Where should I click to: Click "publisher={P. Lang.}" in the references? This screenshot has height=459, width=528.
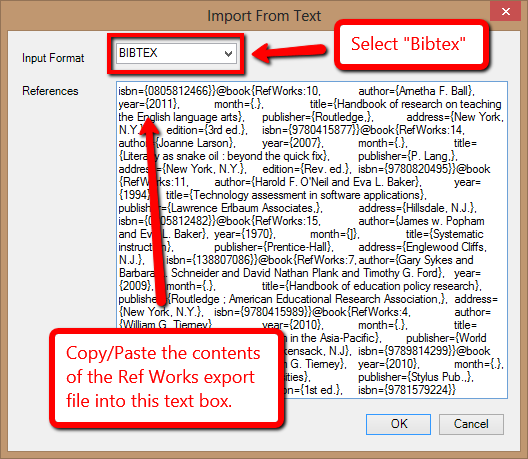click(407, 156)
